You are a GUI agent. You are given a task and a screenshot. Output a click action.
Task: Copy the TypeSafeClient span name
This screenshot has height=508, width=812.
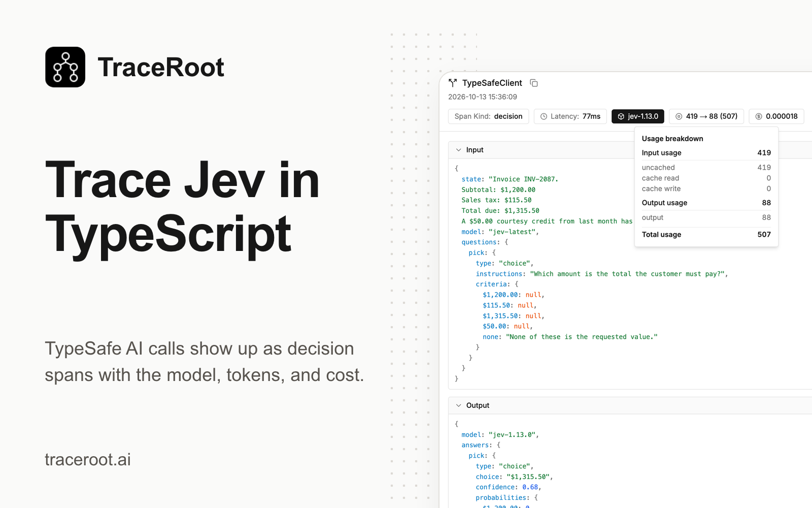pos(534,83)
